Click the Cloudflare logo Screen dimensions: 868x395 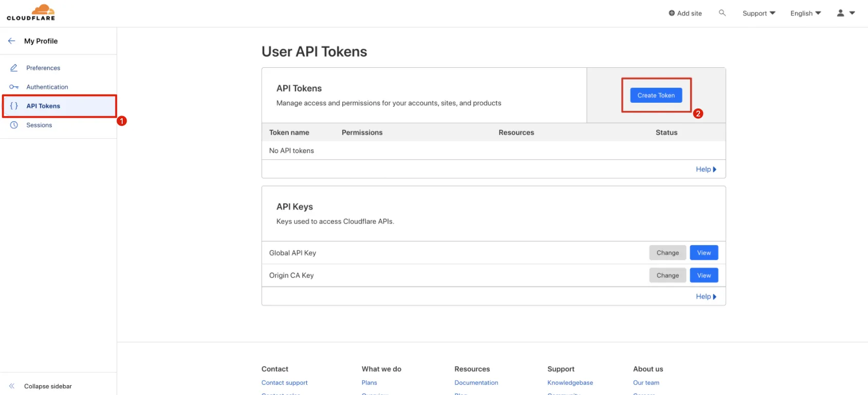click(31, 13)
